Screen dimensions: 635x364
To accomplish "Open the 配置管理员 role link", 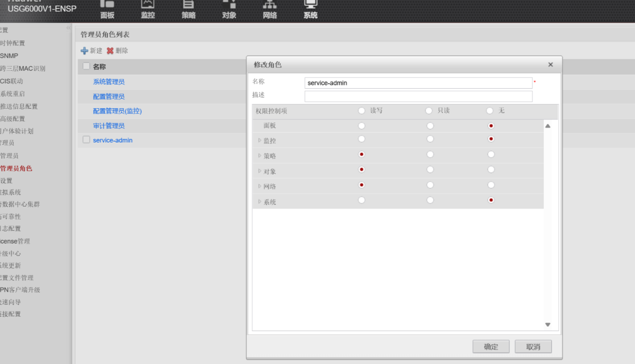I will [109, 96].
